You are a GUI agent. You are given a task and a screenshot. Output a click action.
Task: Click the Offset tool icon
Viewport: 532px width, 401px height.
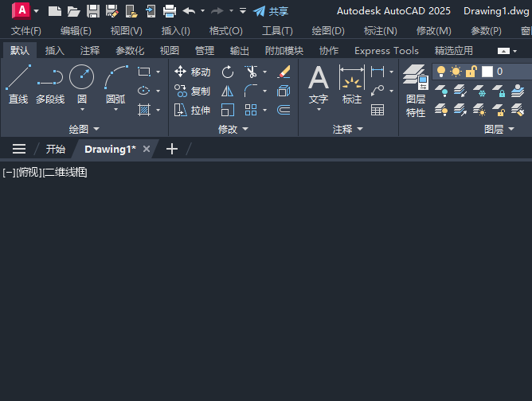pyautogui.click(x=284, y=110)
